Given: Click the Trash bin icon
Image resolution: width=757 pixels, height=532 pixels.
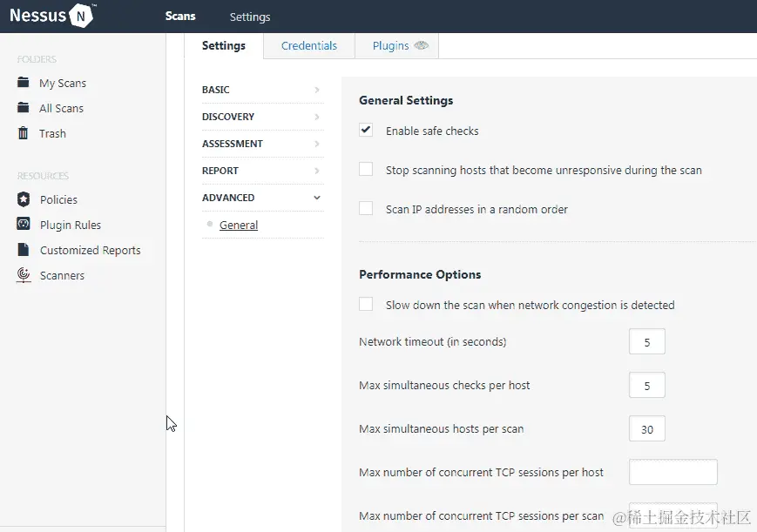Looking at the screenshot, I should (x=24, y=133).
